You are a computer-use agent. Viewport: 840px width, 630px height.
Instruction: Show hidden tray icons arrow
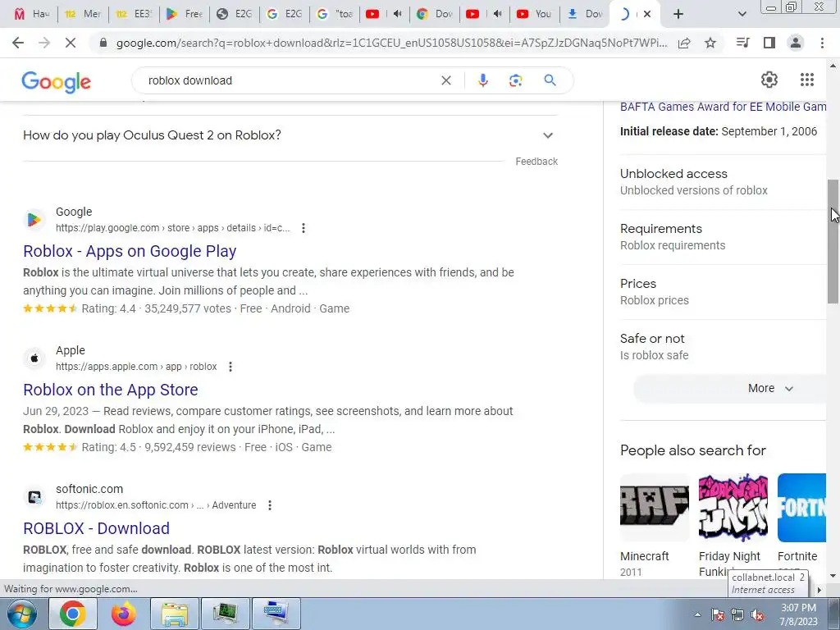[x=697, y=614]
